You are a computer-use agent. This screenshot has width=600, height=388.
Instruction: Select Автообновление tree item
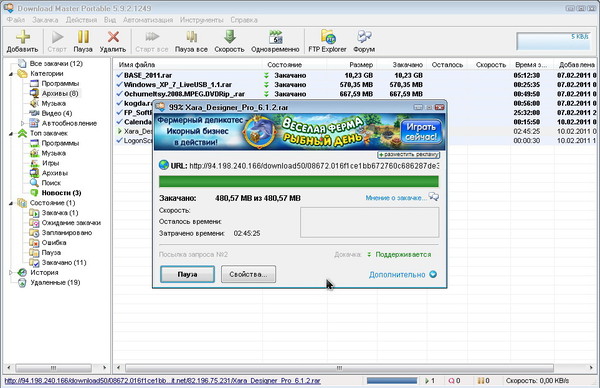coord(69,123)
